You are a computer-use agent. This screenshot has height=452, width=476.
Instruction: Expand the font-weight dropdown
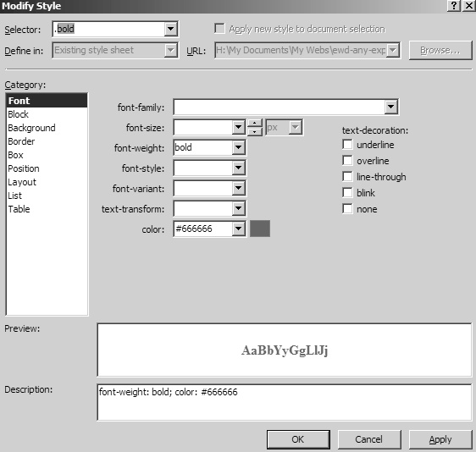point(238,148)
